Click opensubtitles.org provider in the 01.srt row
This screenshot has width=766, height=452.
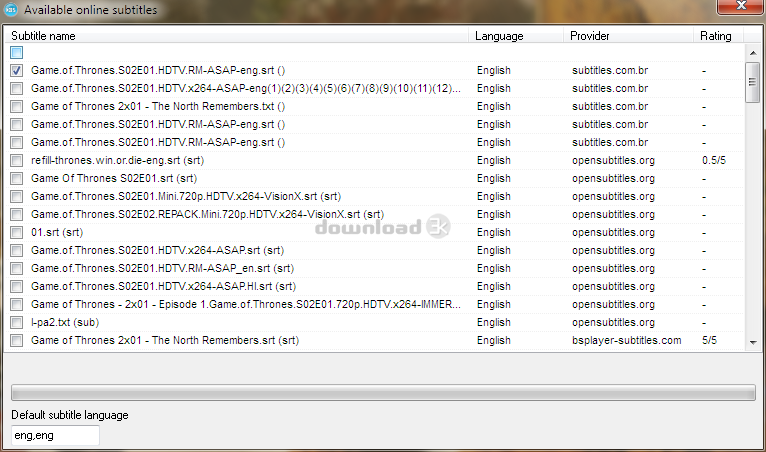(x=613, y=233)
